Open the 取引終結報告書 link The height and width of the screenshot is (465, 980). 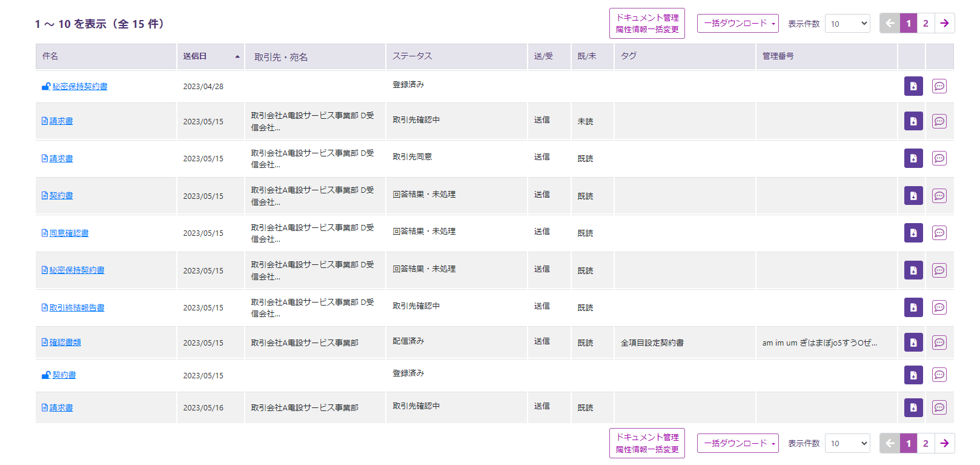tap(76, 307)
